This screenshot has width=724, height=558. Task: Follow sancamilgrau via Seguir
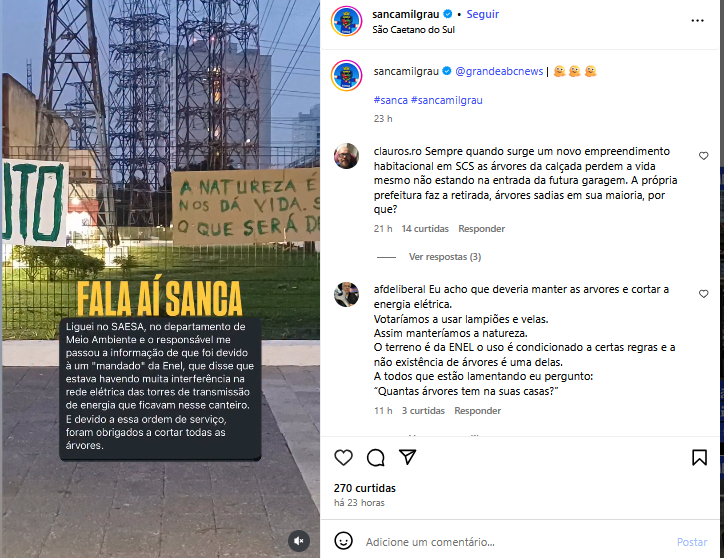click(483, 14)
